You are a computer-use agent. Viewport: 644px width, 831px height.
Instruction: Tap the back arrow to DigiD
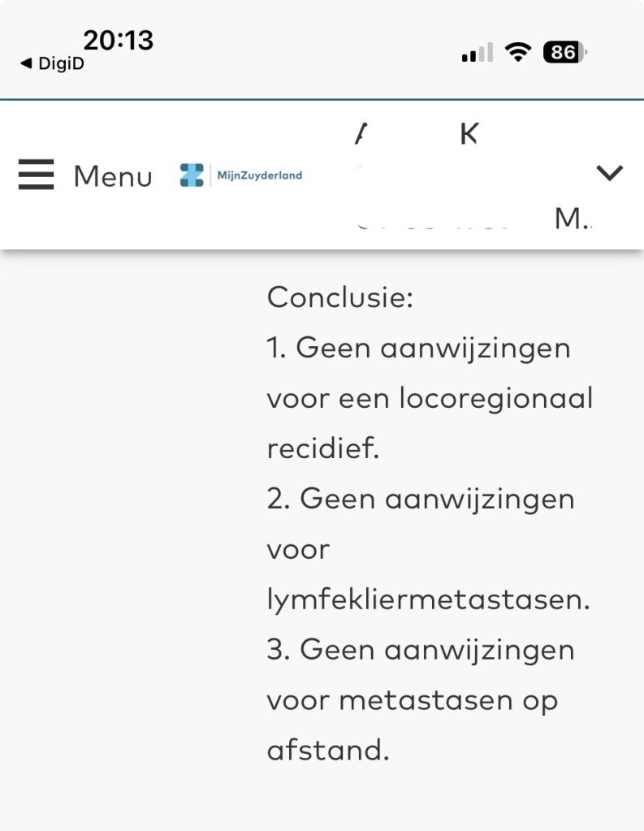(x=25, y=64)
